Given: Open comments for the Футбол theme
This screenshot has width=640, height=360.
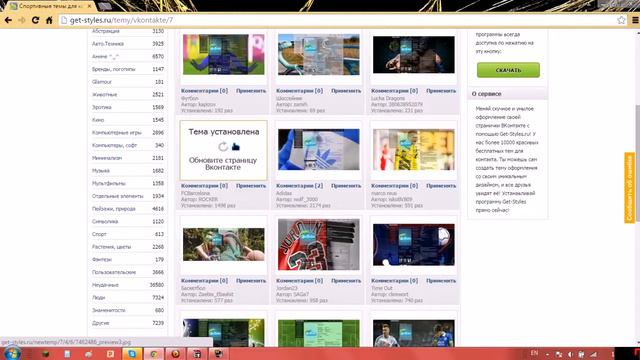Looking at the screenshot, I should coord(204,91).
